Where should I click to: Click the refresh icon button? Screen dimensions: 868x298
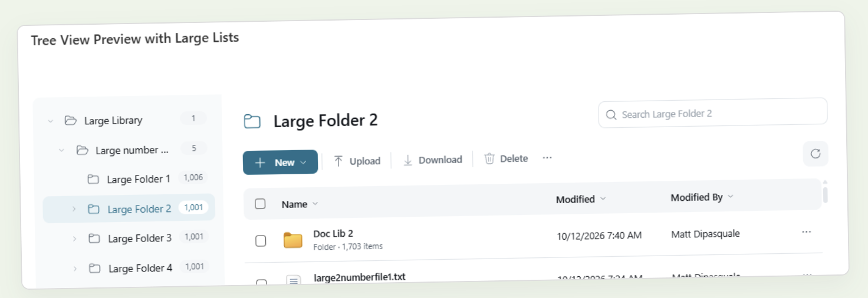click(x=816, y=154)
